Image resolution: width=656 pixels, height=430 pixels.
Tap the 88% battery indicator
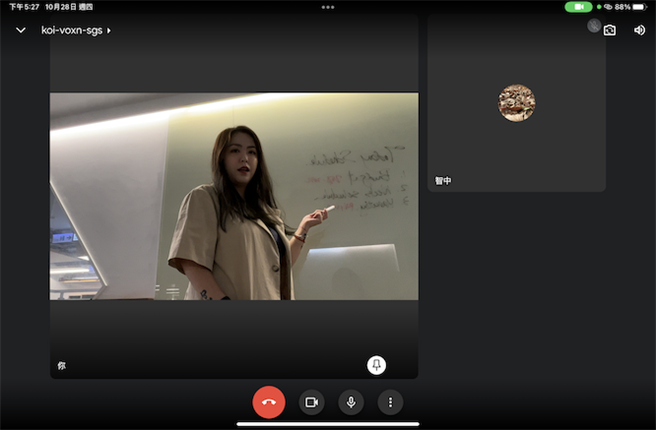pyautogui.click(x=631, y=7)
